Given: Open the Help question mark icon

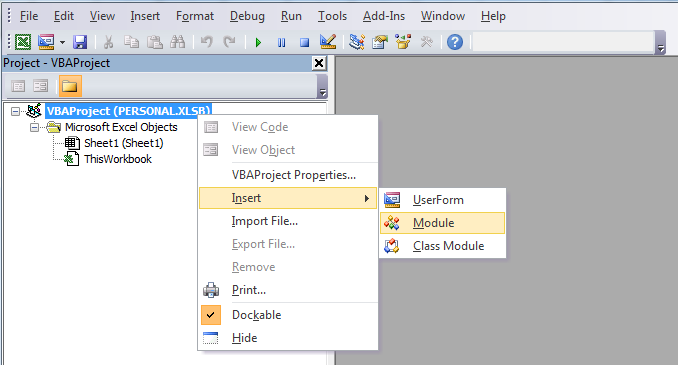Looking at the screenshot, I should point(455,42).
